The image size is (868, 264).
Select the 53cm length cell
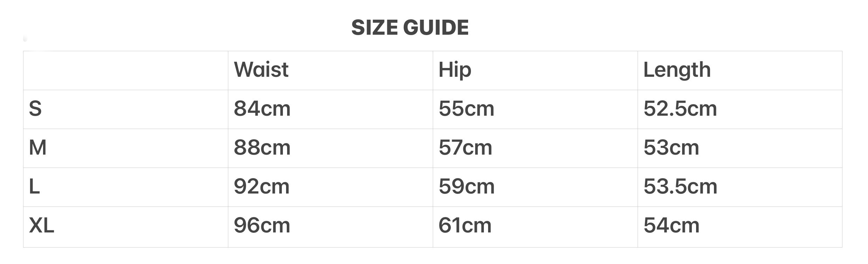671,147
